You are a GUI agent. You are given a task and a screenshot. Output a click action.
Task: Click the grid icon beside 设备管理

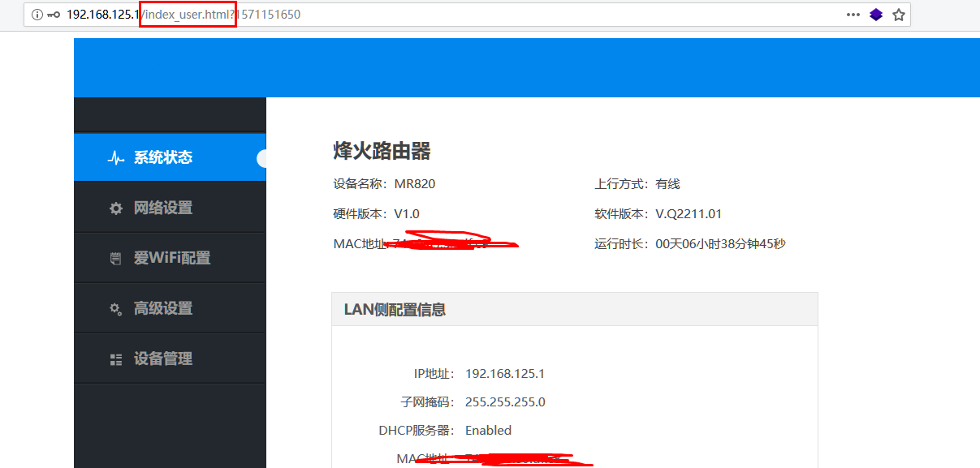(x=116, y=359)
